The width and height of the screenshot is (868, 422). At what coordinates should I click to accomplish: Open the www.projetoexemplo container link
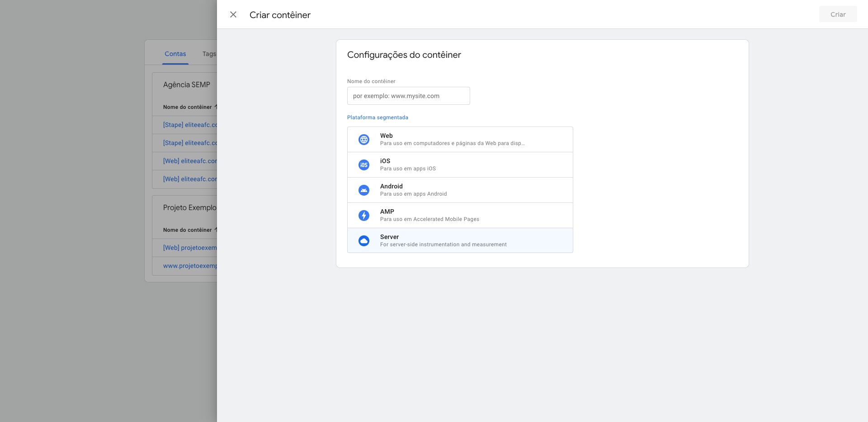(x=190, y=266)
